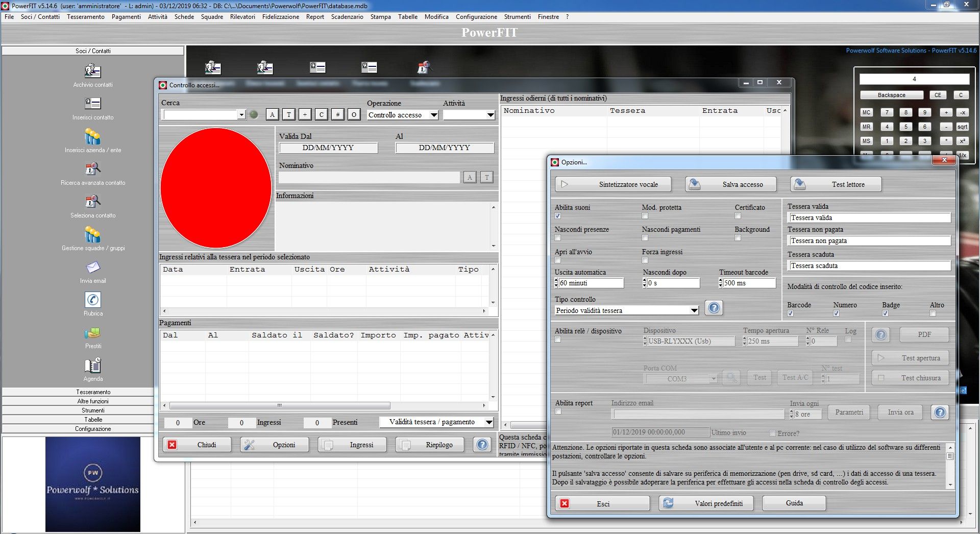Click Pagamenti table horizontal scrollbar
Screen dimensions: 980x534
tap(324, 405)
